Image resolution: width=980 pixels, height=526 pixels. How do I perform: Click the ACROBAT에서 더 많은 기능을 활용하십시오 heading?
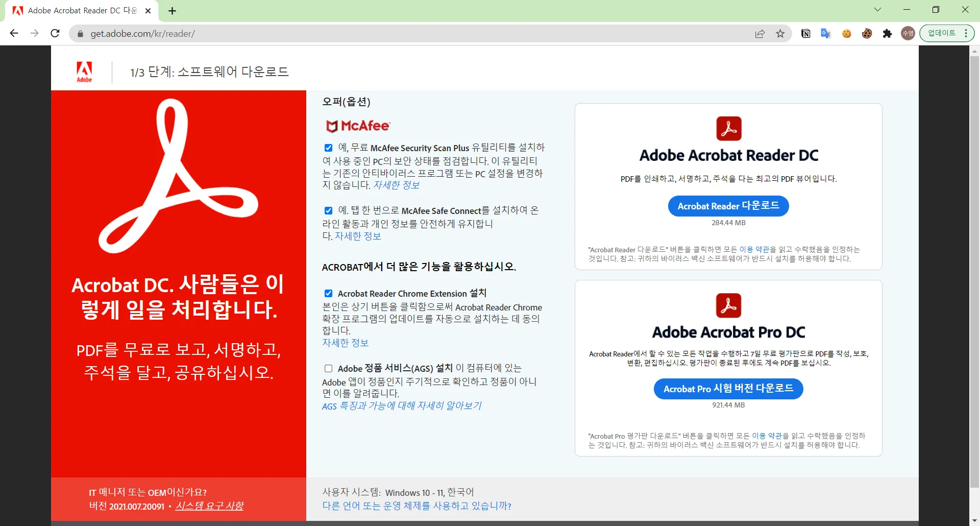point(419,267)
